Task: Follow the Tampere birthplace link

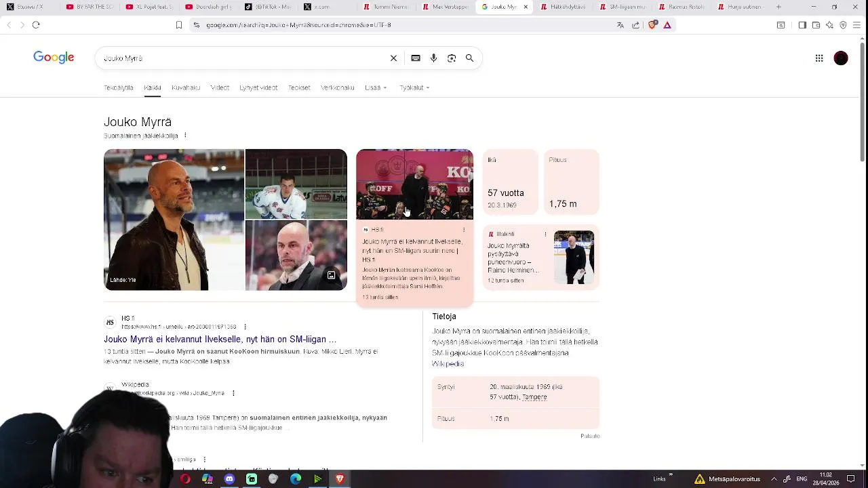Action: pyautogui.click(x=534, y=397)
